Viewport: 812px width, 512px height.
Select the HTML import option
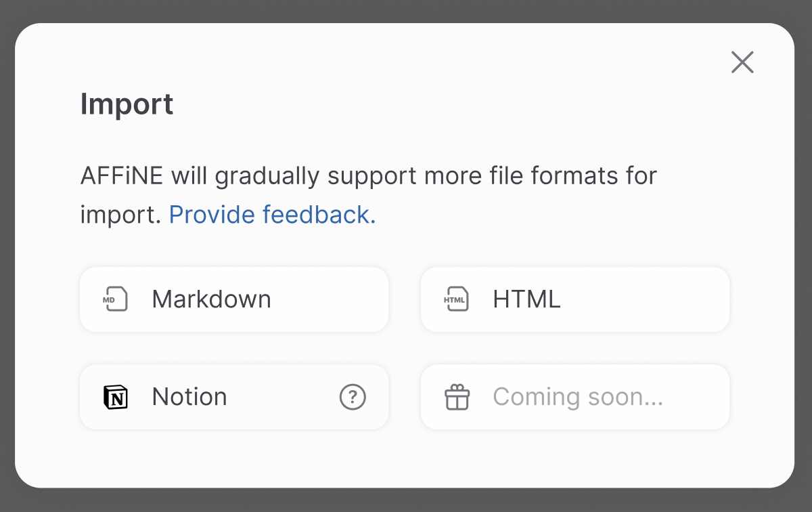tap(574, 299)
